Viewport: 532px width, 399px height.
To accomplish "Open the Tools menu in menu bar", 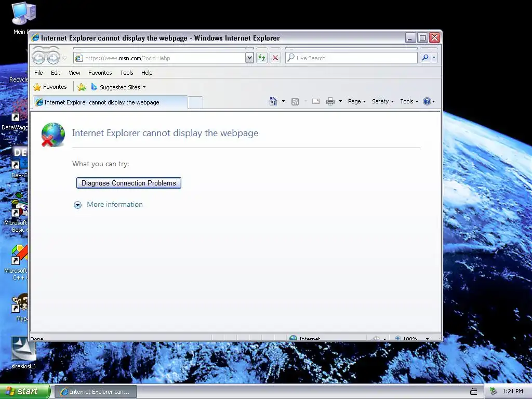I will (127, 73).
